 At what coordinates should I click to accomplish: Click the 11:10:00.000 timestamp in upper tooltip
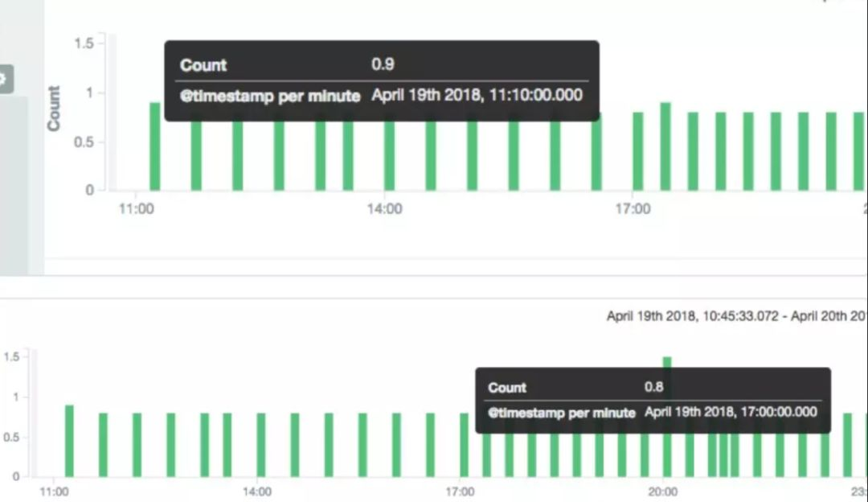click(x=477, y=96)
